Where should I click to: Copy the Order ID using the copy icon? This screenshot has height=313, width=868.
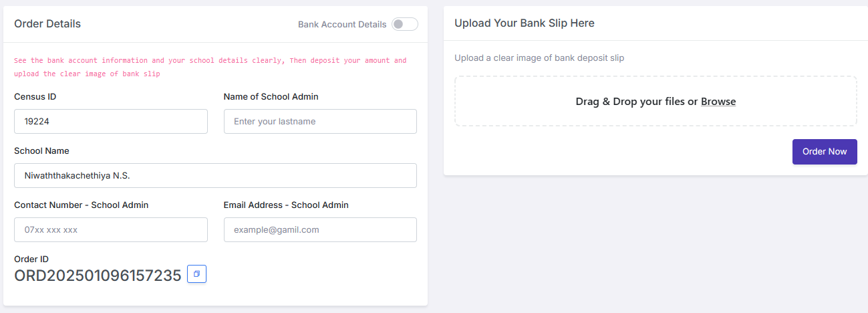tap(196, 274)
